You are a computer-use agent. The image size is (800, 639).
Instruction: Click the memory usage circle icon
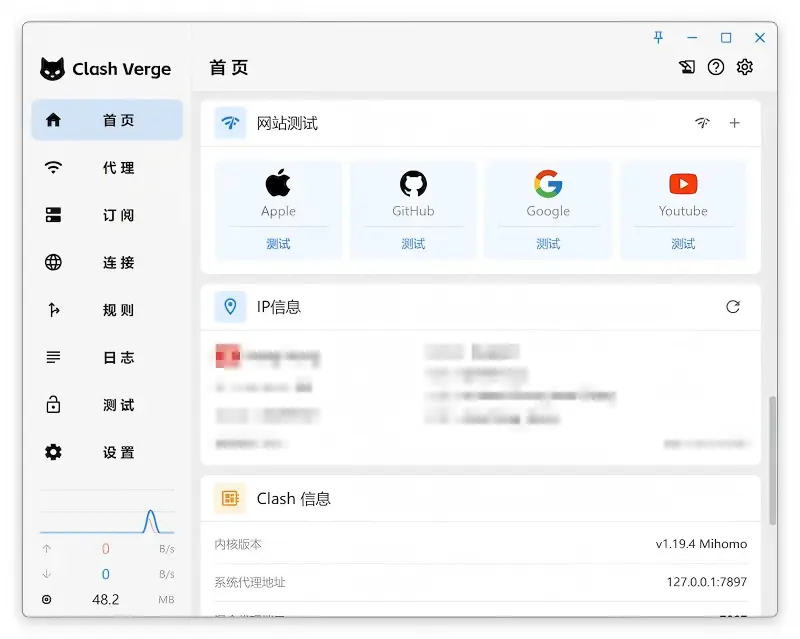pyautogui.click(x=46, y=599)
